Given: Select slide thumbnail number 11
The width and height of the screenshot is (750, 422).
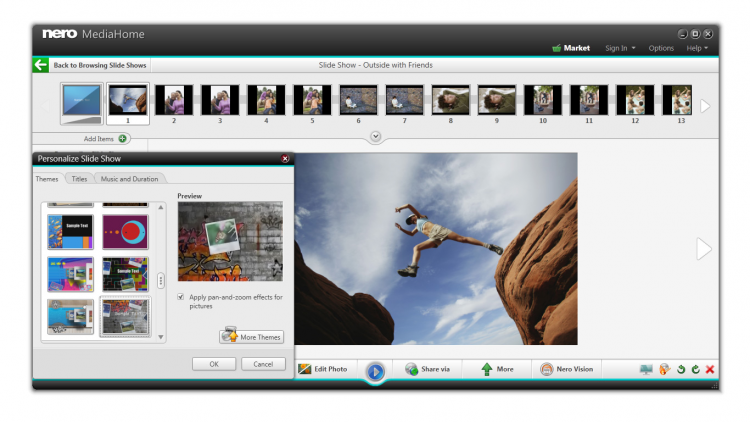Looking at the screenshot, I should click(589, 100).
